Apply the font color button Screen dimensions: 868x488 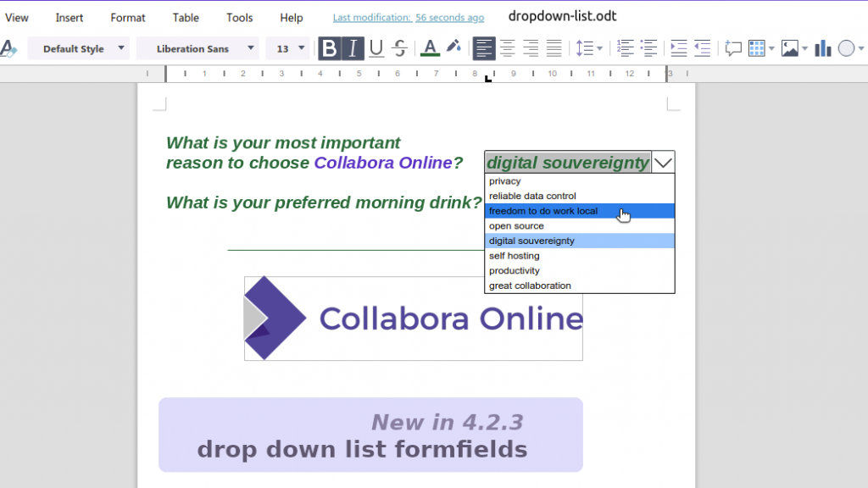pyautogui.click(x=430, y=48)
